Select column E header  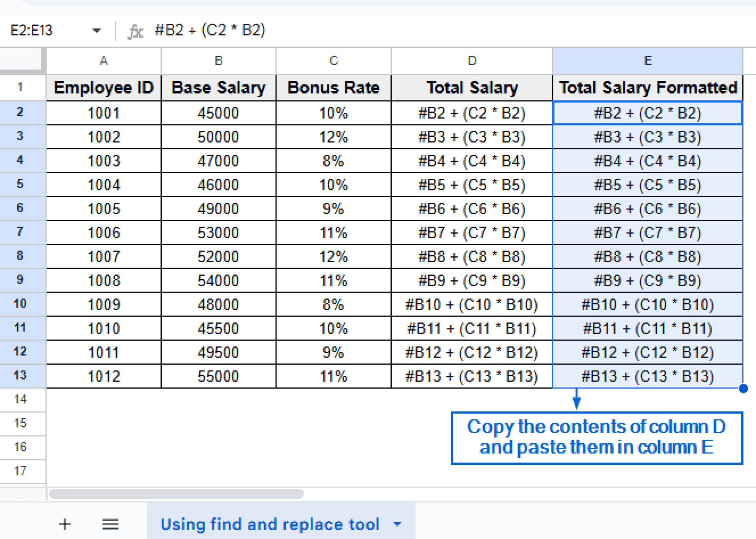pos(648,61)
